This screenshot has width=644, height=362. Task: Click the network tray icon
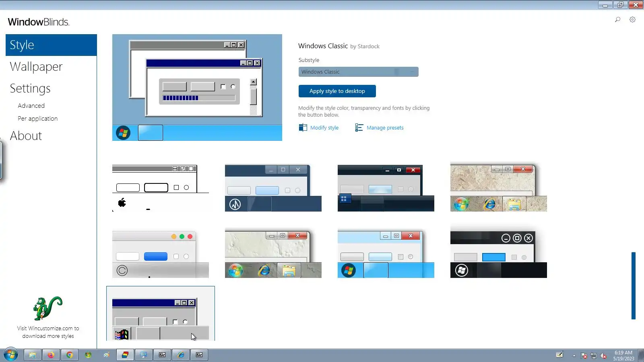click(x=594, y=356)
